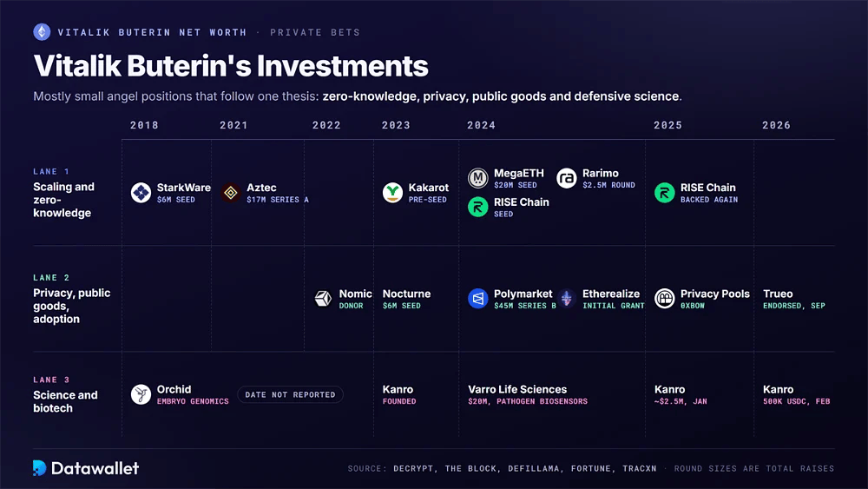868x489 pixels.
Task: Click the 'Etherealize' name text
Action: coord(611,294)
